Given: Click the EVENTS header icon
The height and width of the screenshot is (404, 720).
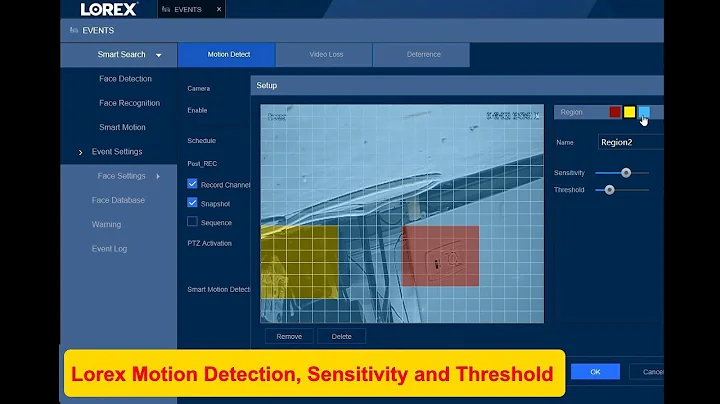Looking at the screenshot, I should [73, 30].
